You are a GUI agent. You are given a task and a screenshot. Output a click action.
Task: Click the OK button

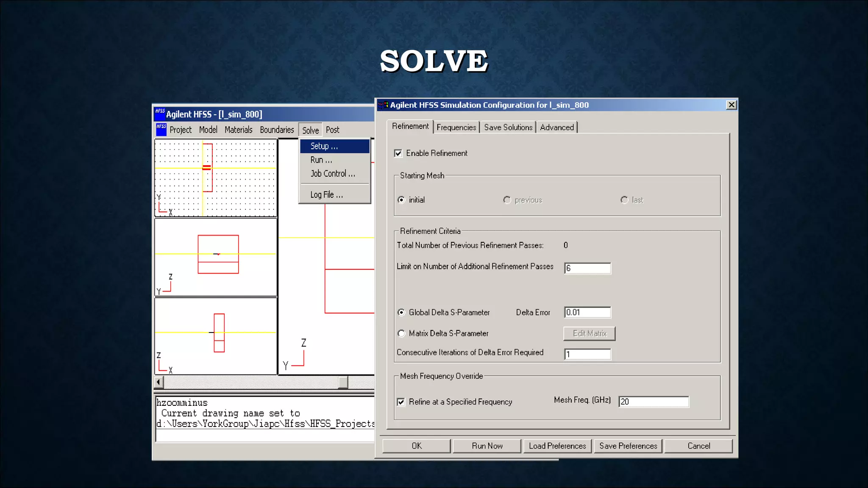tap(417, 446)
